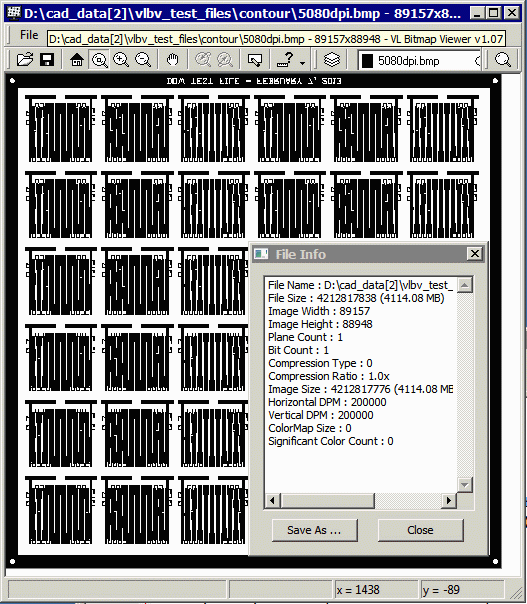This screenshot has height=604, width=527.
Task: Click the floppy disk save icon
Action: (x=47, y=60)
